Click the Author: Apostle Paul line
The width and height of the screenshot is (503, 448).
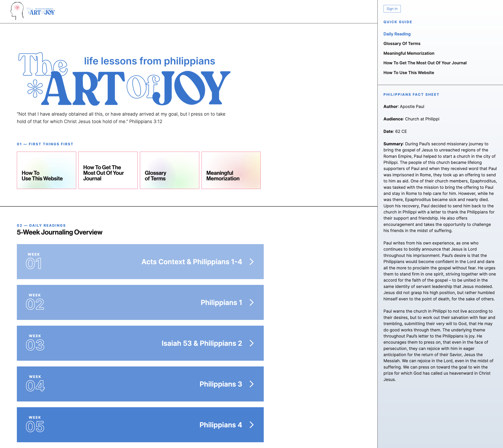click(x=404, y=107)
